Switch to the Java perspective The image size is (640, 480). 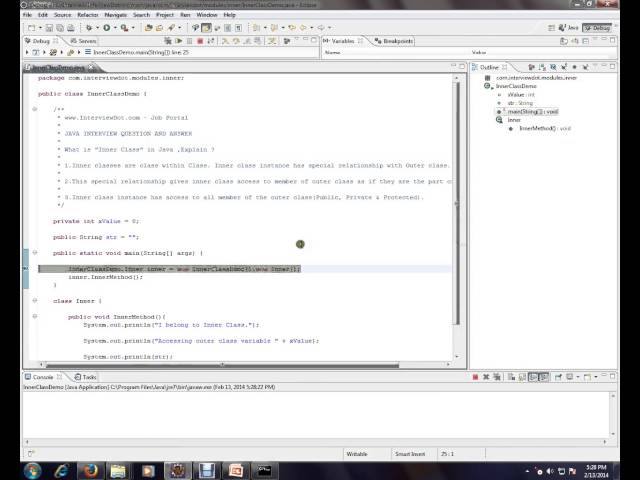(569, 28)
